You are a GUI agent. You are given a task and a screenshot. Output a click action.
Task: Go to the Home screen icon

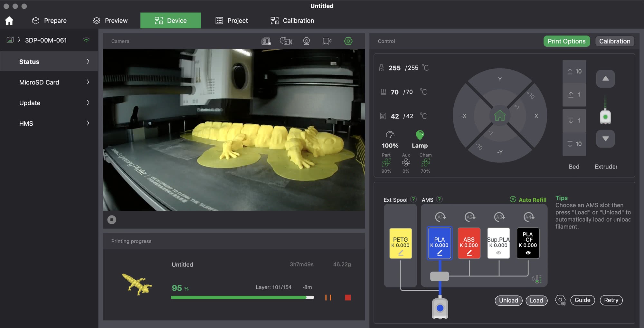9,21
